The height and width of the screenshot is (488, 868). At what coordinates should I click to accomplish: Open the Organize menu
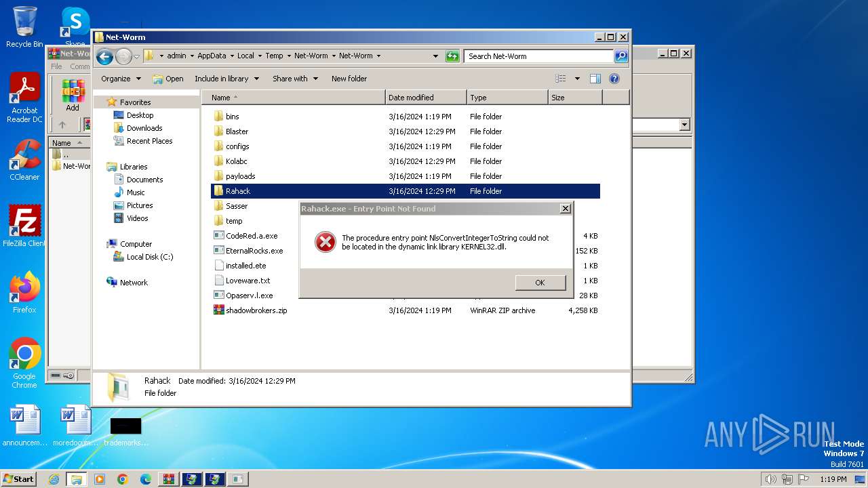coord(121,79)
